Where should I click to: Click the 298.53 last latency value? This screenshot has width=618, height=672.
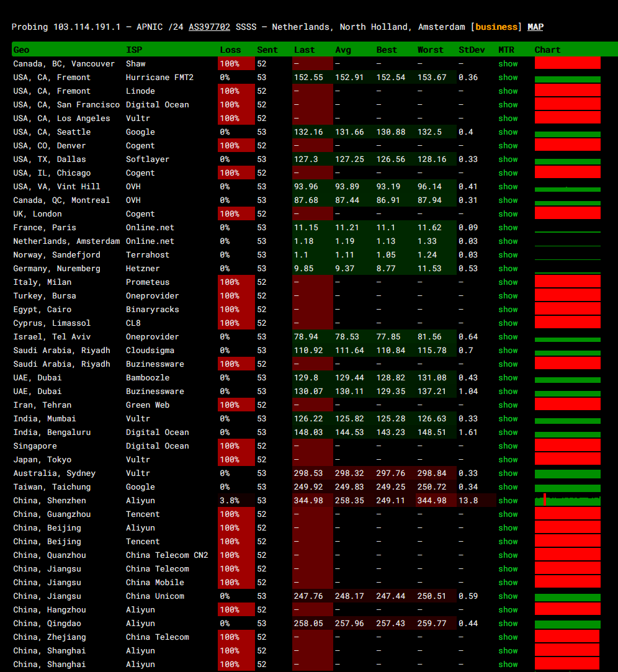coord(308,473)
